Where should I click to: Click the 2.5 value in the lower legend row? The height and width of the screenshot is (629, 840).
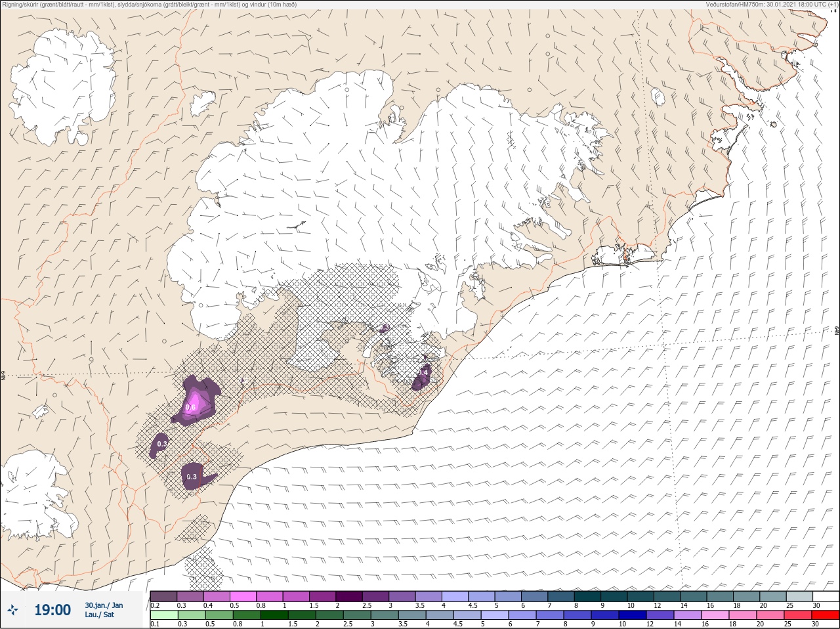[348, 624]
